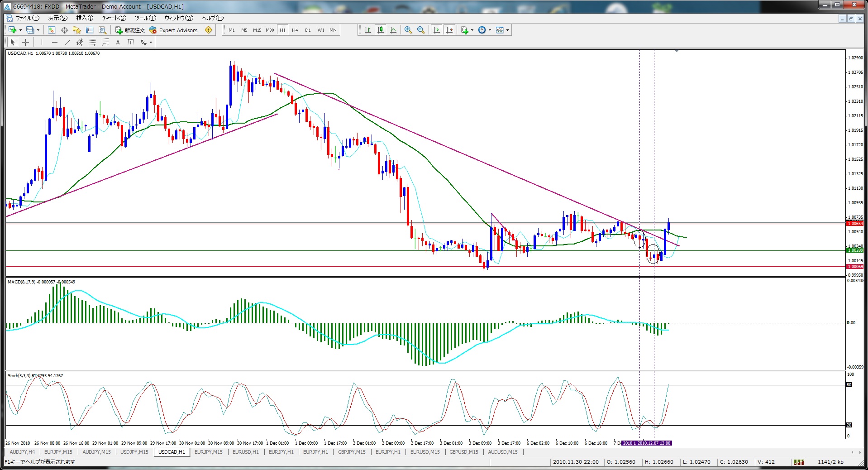The height and width of the screenshot is (470, 868).
Task: Open the ヘルプ(H) menu
Action: 213,18
